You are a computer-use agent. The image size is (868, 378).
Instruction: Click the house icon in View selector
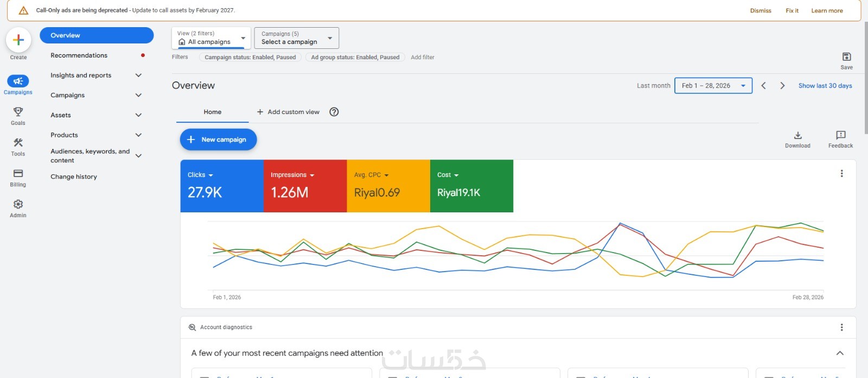coord(182,42)
